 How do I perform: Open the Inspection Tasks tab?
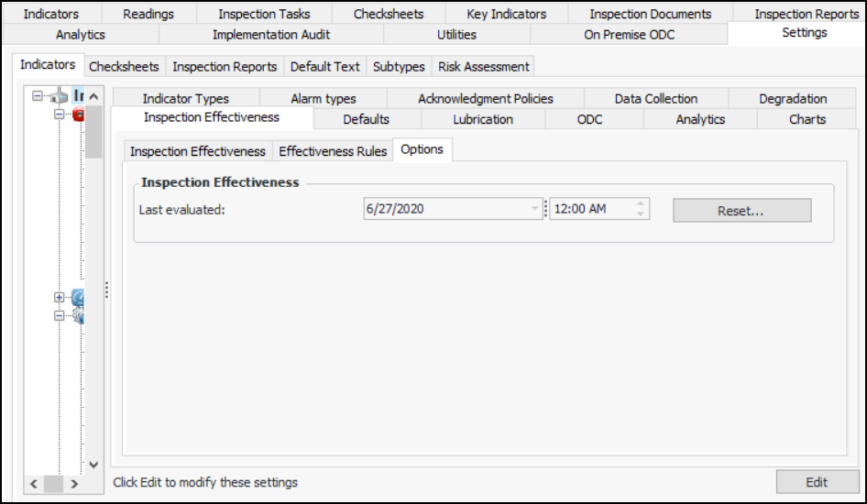(x=264, y=14)
